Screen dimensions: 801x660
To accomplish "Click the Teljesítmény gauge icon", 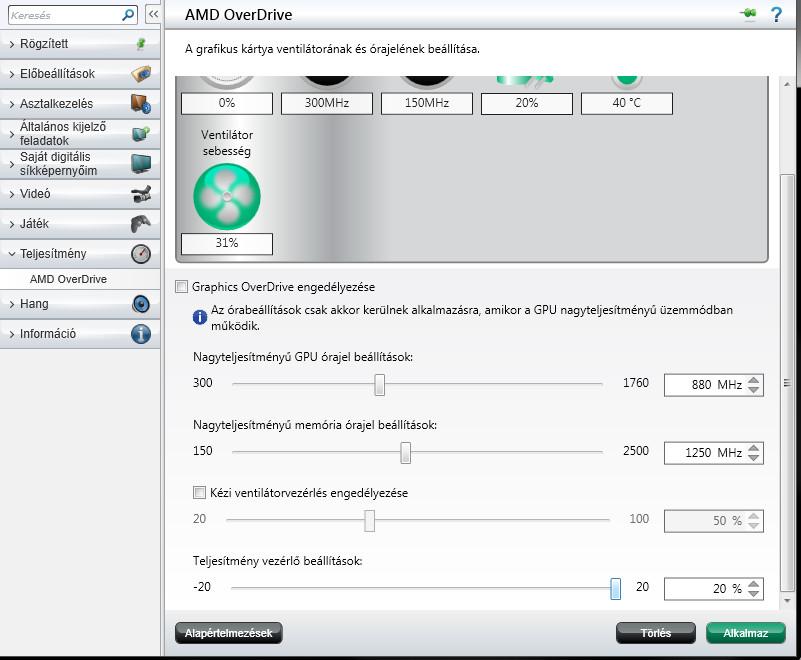I will pos(141,254).
